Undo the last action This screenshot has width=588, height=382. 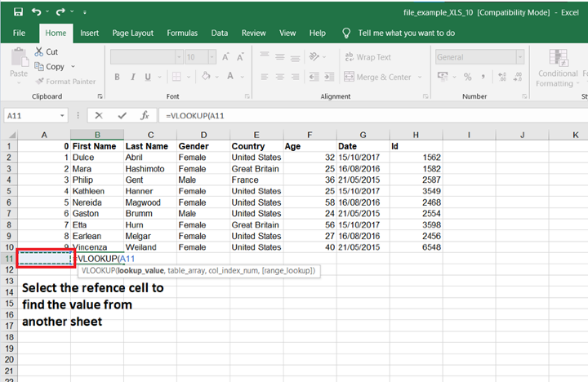tap(38, 12)
